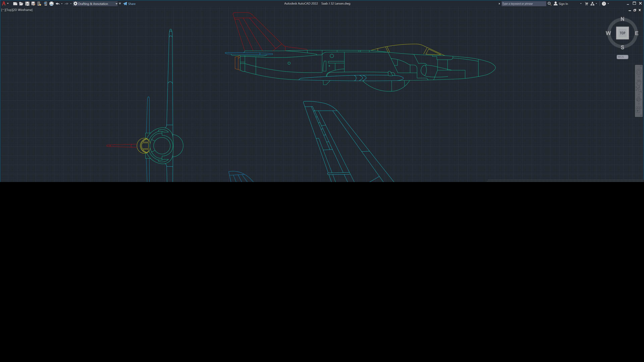Viewport: 644px width, 362px height.
Task: Expand the Help dropdown arrow
Action: [x=608, y=4]
